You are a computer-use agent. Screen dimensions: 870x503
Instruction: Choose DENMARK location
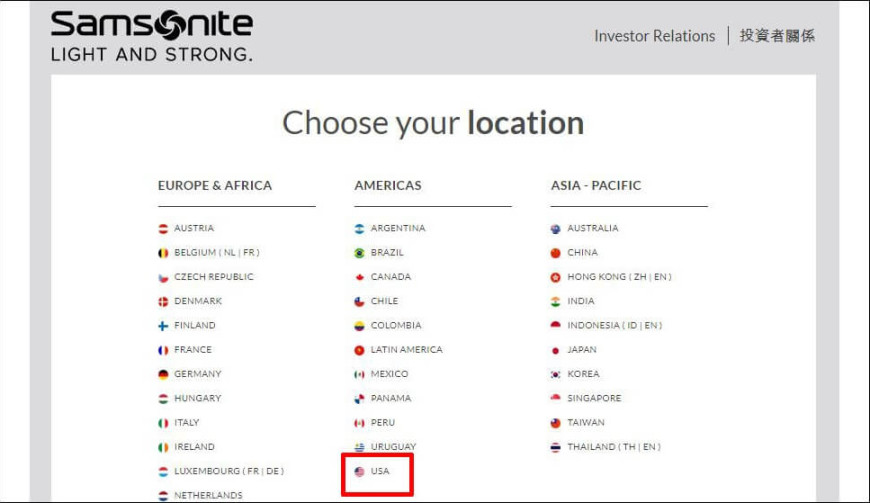point(198,301)
